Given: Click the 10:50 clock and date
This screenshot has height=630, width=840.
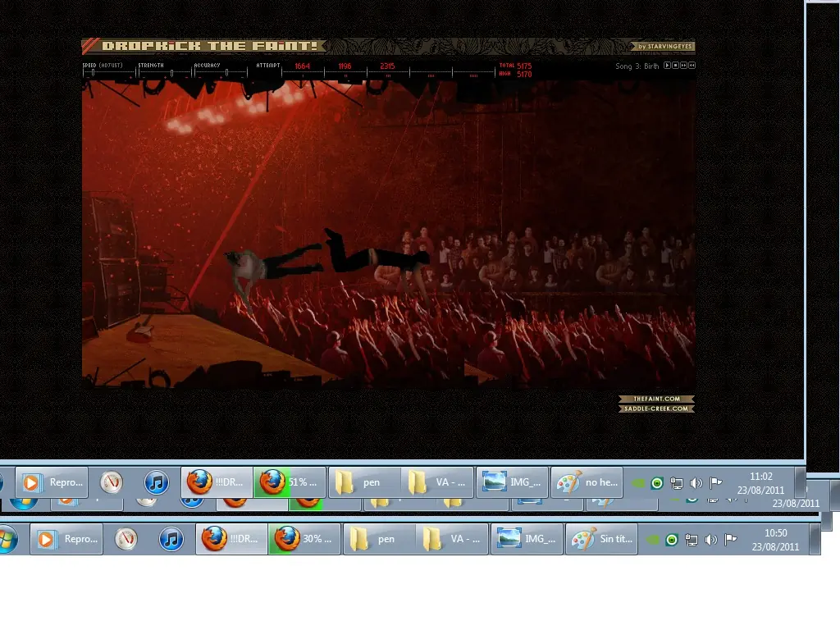Looking at the screenshot, I should [x=776, y=540].
